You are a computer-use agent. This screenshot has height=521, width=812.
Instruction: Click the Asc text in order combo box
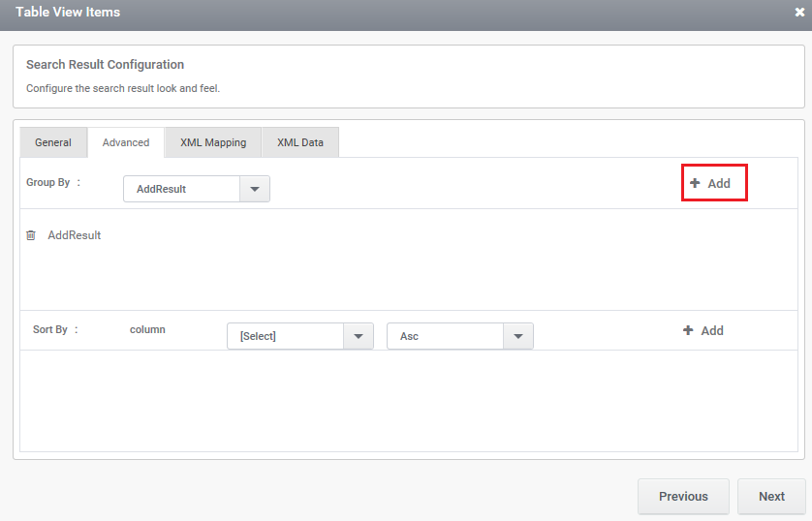pos(409,336)
